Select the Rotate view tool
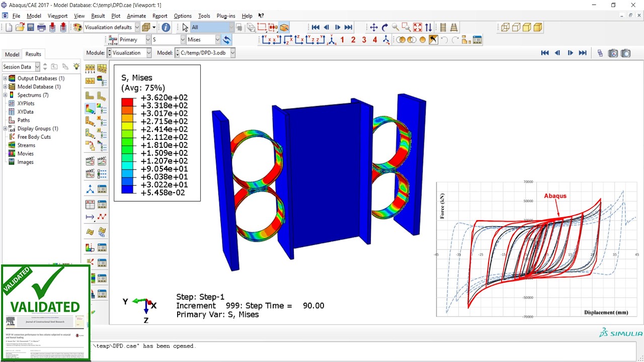 click(385, 27)
